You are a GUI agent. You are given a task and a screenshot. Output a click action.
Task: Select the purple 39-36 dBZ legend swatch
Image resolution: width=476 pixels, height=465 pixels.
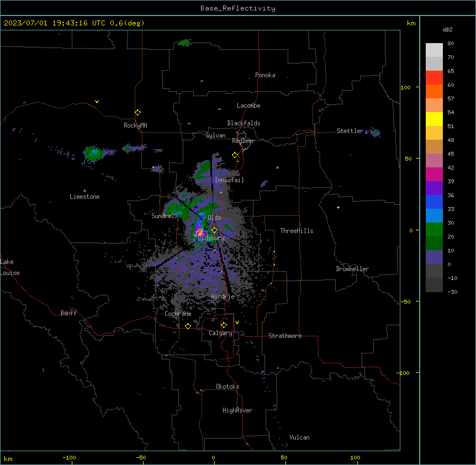coord(434,188)
